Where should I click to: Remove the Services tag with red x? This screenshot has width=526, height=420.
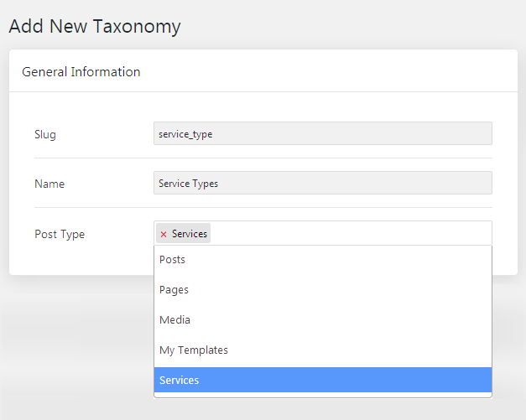coord(164,234)
